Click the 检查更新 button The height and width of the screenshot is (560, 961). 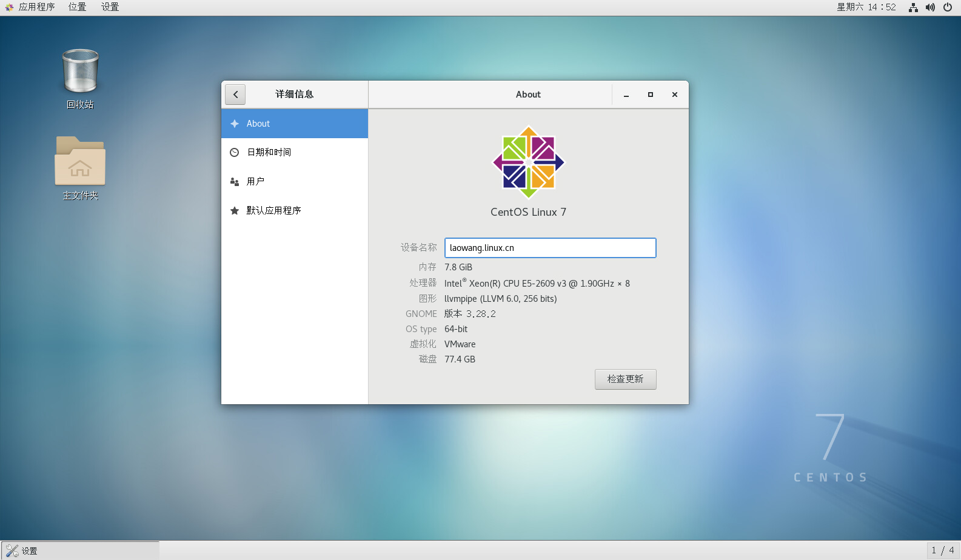(x=626, y=379)
